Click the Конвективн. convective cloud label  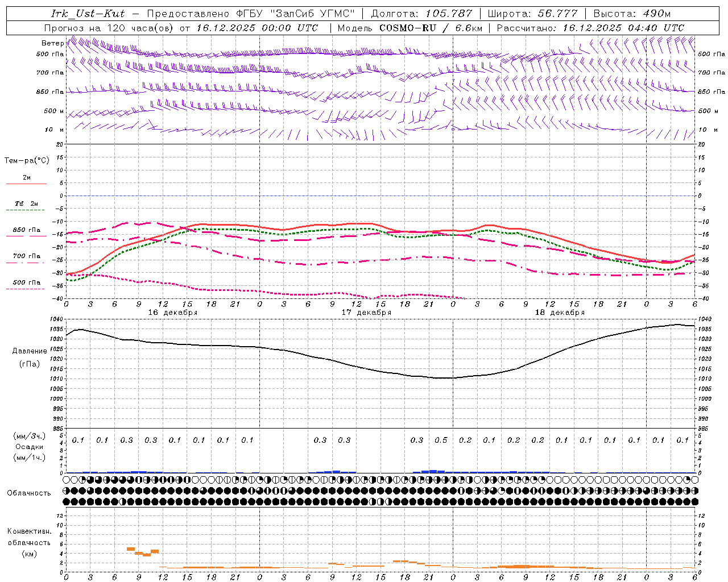coord(29,531)
